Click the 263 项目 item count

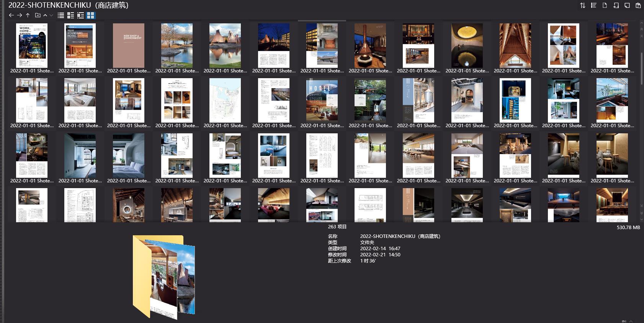[x=337, y=227]
